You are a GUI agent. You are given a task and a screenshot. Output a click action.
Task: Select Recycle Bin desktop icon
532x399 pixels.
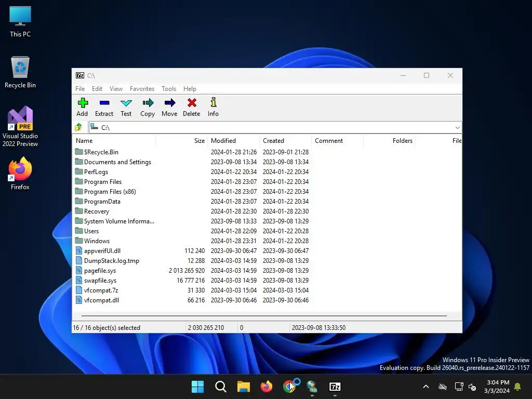(20, 72)
